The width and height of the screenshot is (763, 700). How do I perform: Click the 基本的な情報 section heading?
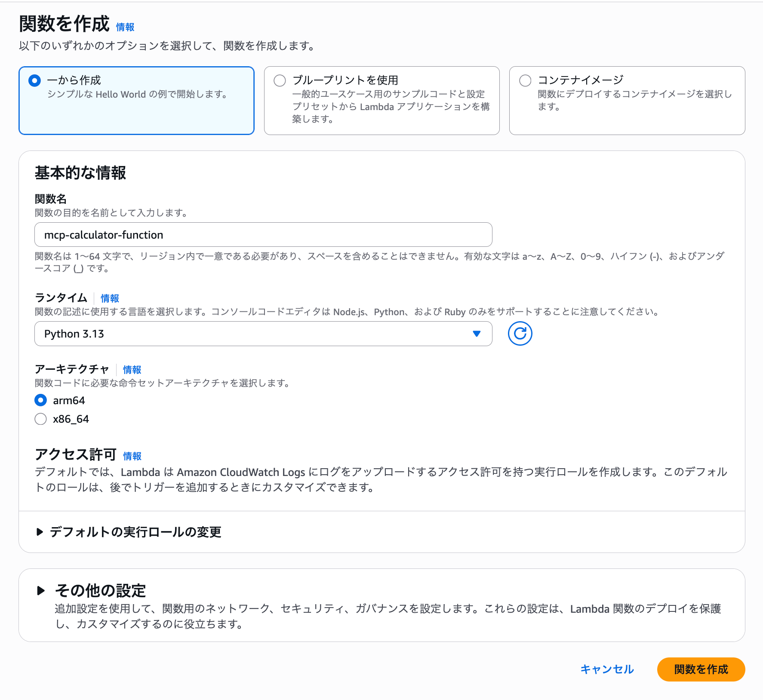pyautogui.click(x=80, y=173)
